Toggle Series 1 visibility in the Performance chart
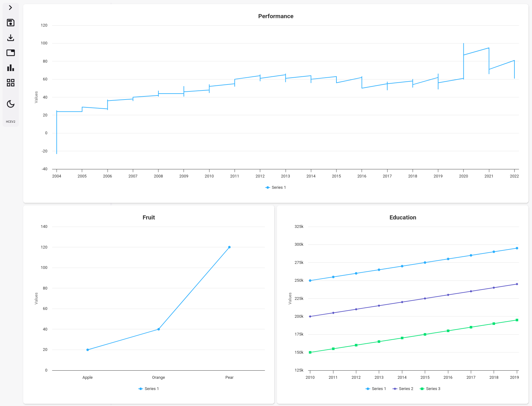The height and width of the screenshot is (406, 532). pyautogui.click(x=276, y=187)
